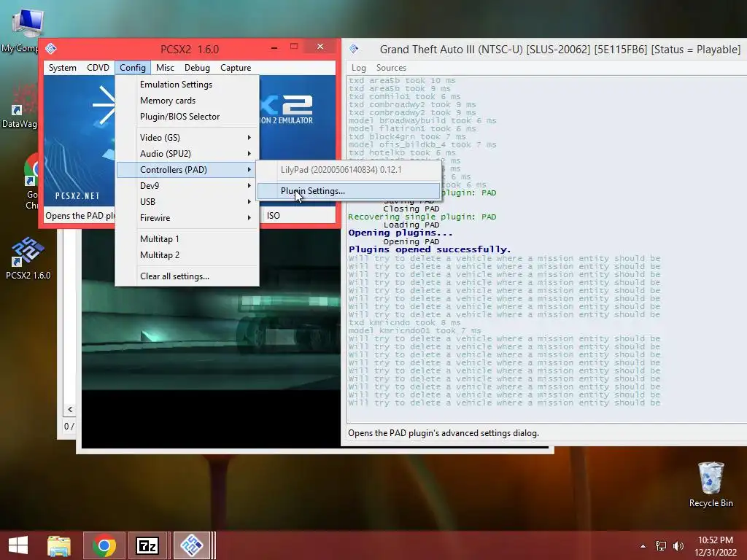Expand the USB submenu
This screenshot has height=560, width=747.
click(x=187, y=202)
